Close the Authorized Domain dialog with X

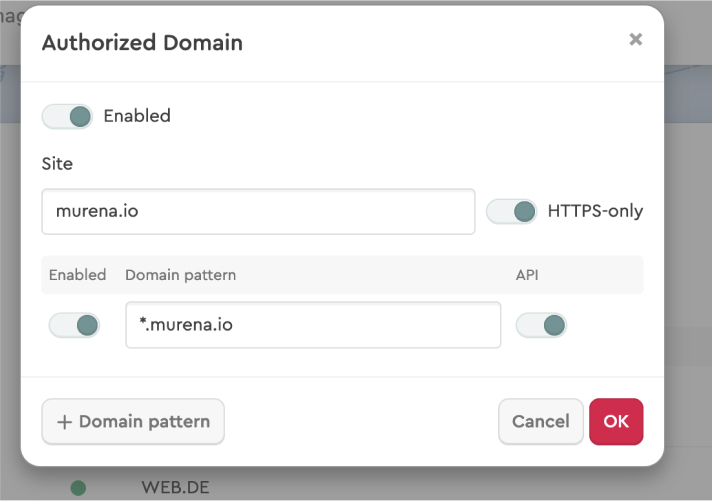(x=635, y=40)
